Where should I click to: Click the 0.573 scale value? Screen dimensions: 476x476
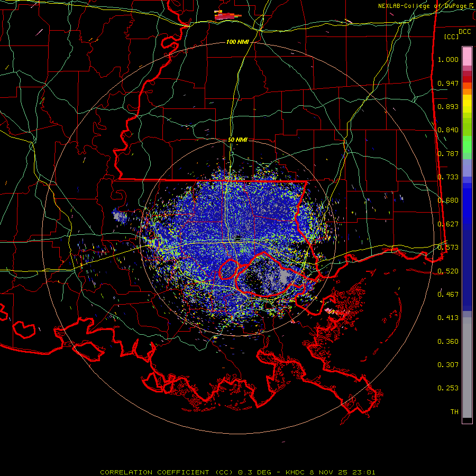[448, 248]
